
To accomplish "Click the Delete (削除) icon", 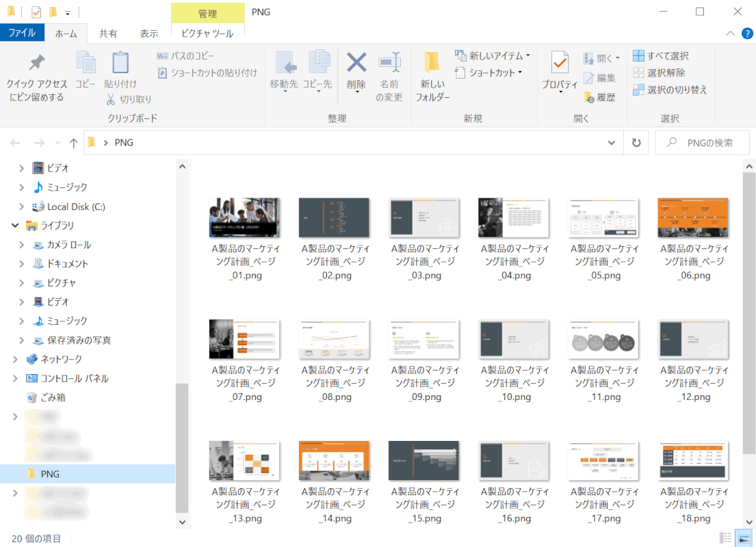I will (356, 64).
